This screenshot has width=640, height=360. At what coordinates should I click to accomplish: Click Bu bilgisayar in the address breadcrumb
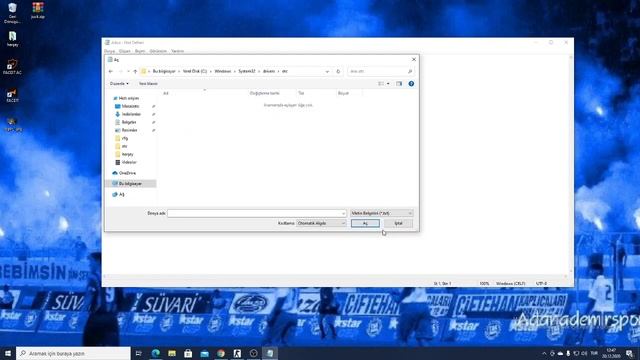click(164, 71)
